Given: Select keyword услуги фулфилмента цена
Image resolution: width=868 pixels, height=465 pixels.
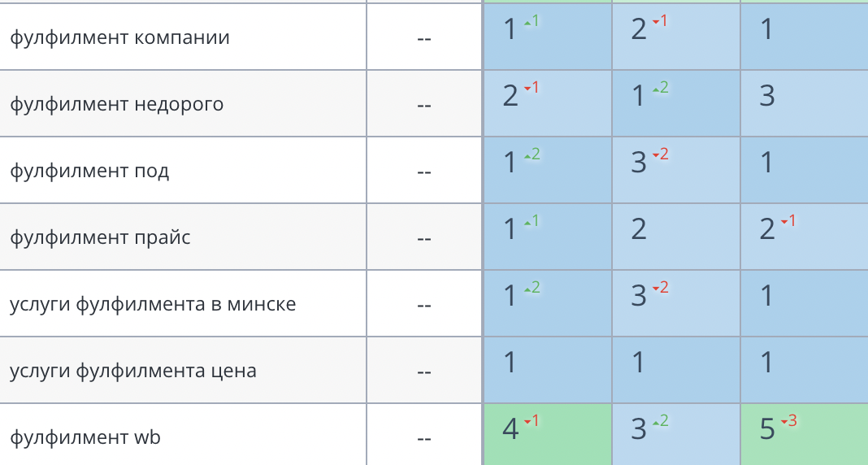Looking at the screenshot, I should pyautogui.click(x=133, y=371).
